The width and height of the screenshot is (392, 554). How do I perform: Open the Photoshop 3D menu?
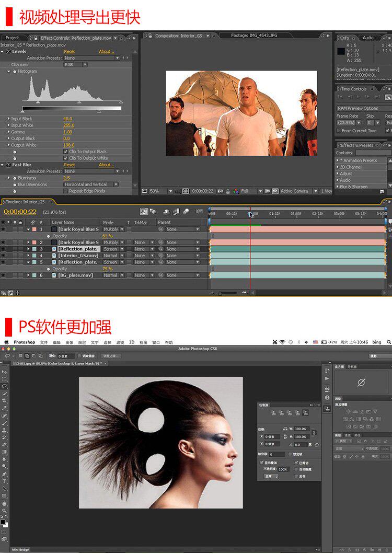coord(132,342)
